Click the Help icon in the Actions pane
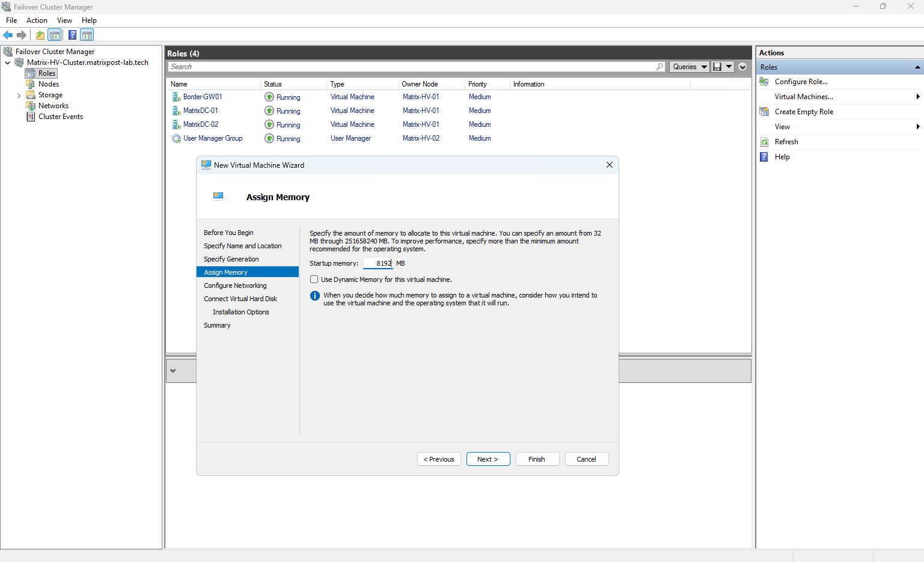 764,157
